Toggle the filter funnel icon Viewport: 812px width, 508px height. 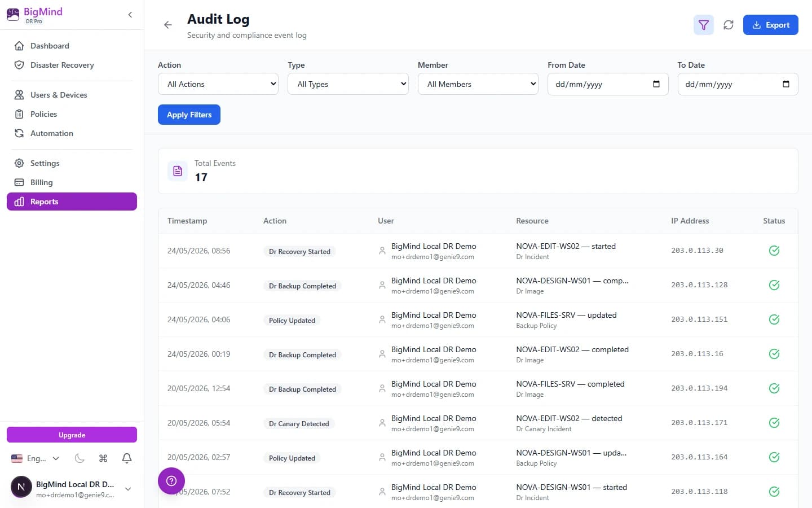coord(704,25)
